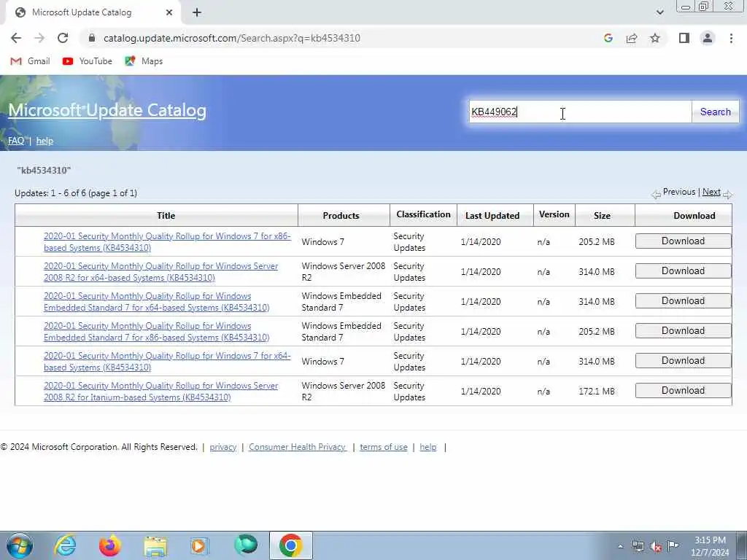This screenshot has height=560, width=747.
Task: Launch Firefox from the taskbar
Action: point(109,545)
